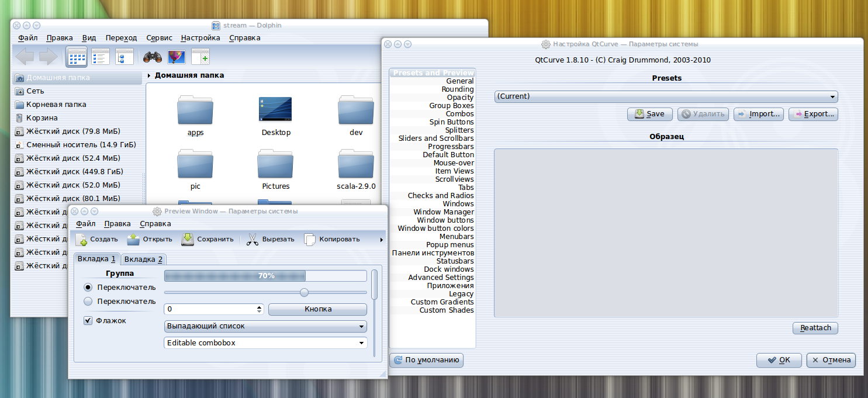Select Панели инструментов in settings list
Image resolution: width=868 pixels, height=398 pixels.
433,253
